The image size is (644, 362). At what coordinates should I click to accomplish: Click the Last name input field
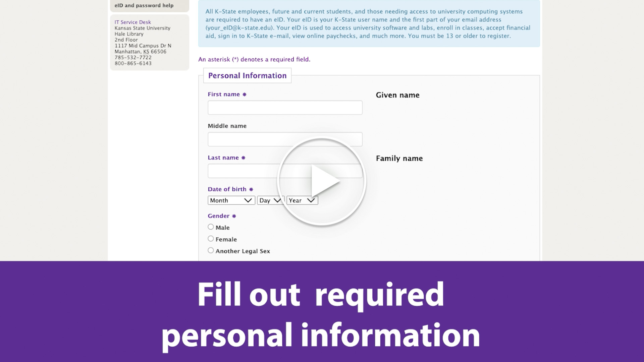[285, 171]
